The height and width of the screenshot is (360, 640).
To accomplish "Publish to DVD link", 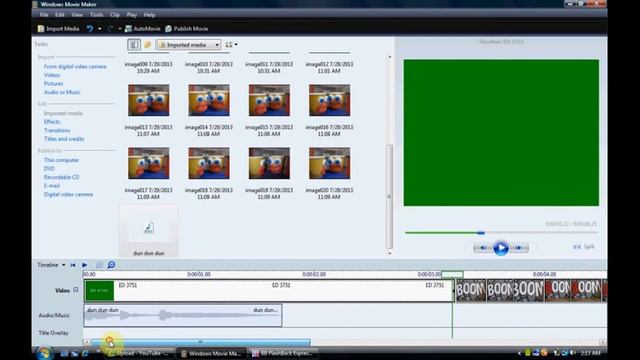I will point(49,169).
